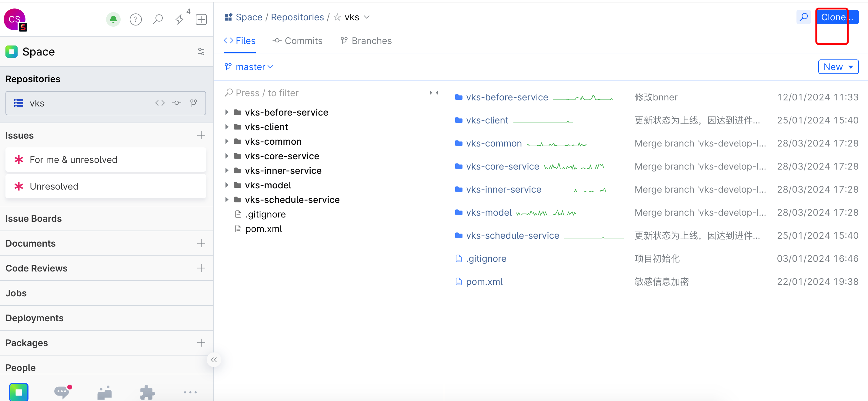Viewport: 868px width, 401px height.
Task: Open the puzzle piece extensions icon
Action: pyautogui.click(x=147, y=392)
